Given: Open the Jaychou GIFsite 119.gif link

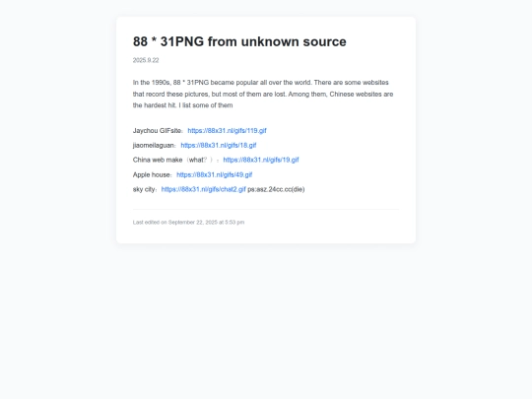Looking at the screenshot, I should click(227, 131).
